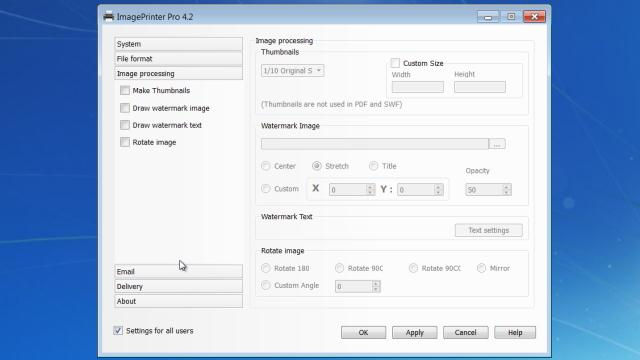Open Help for ImagePrinter
The width and height of the screenshot is (640, 360).
tap(515, 333)
